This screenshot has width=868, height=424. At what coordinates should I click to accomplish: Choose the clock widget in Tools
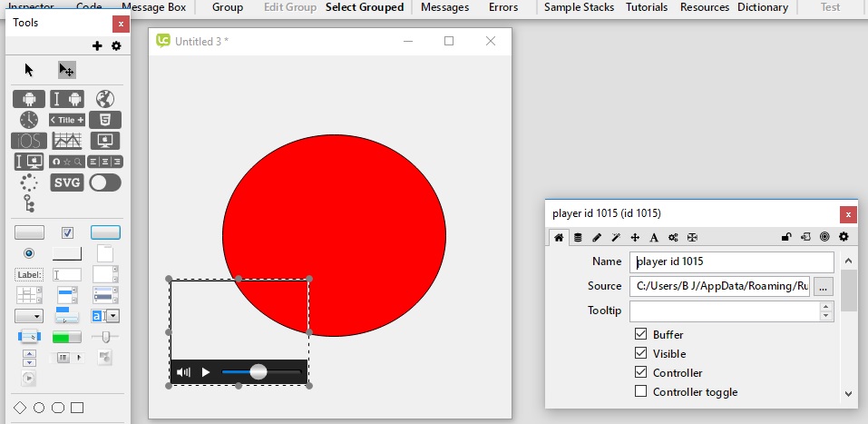pyautogui.click(x=29, y=120)
